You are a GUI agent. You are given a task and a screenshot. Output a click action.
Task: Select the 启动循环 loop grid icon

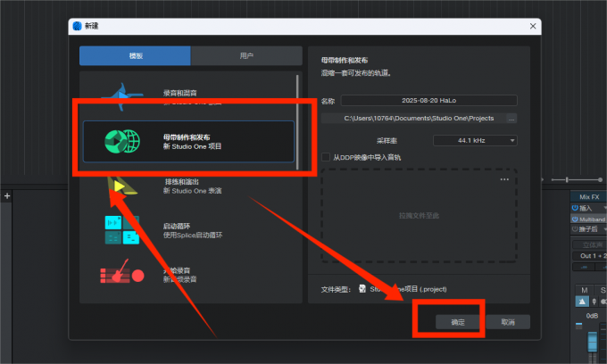point(122,230)
